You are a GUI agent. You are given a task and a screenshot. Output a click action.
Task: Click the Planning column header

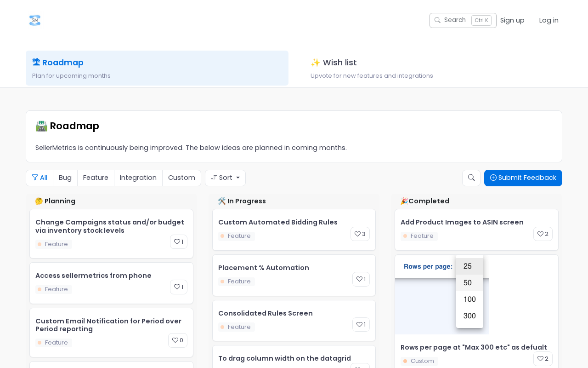[x=55, y=201]
